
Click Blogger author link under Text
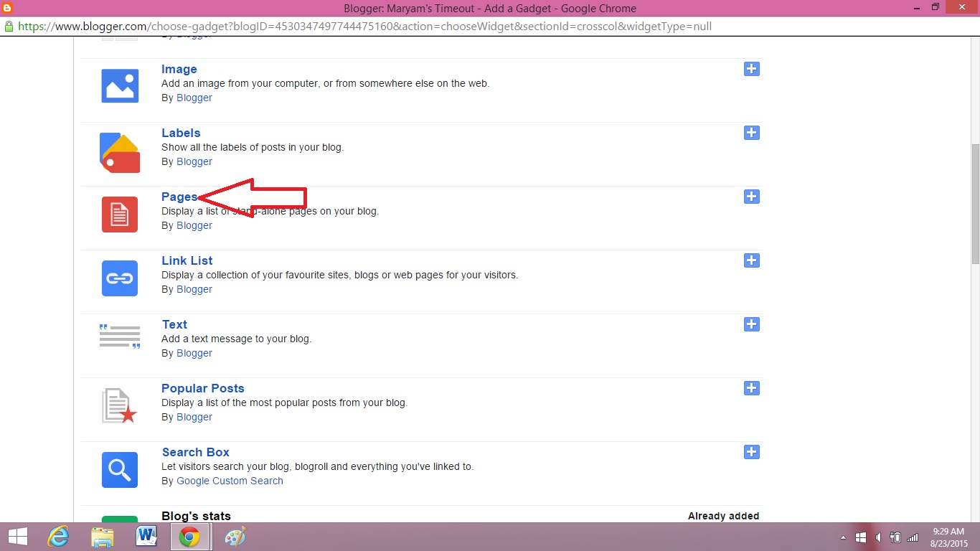coord(194,353)
